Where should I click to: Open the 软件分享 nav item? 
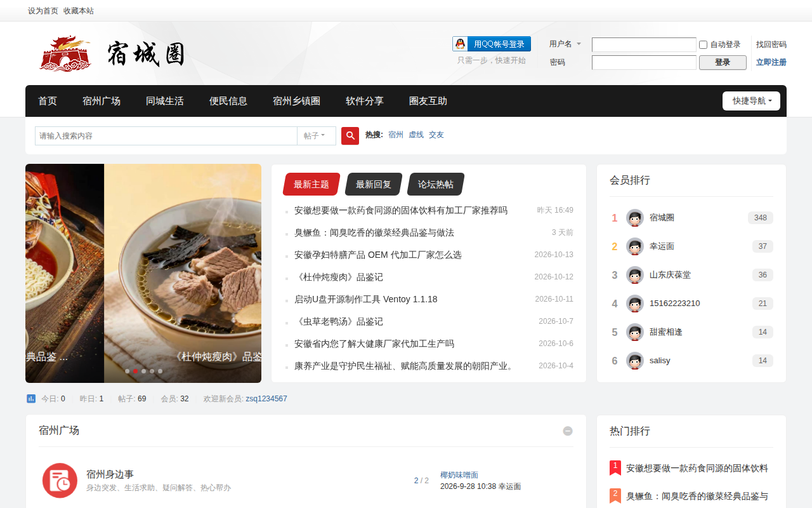365,101
